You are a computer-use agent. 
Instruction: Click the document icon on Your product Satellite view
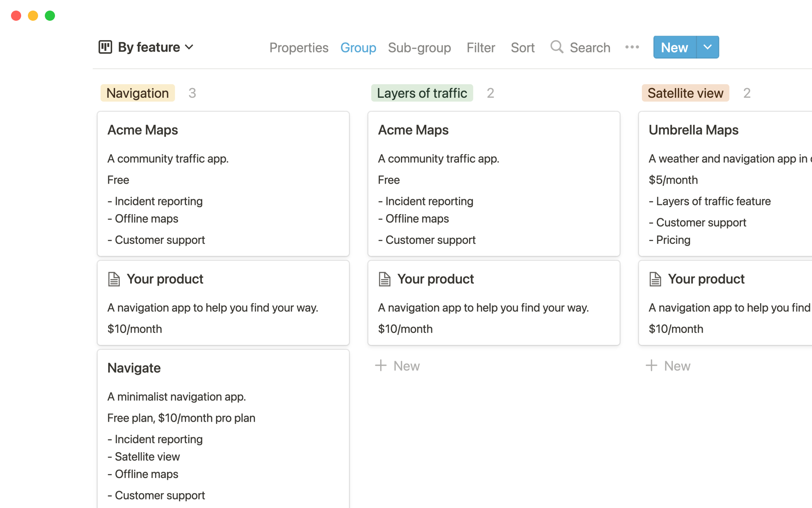656,278
